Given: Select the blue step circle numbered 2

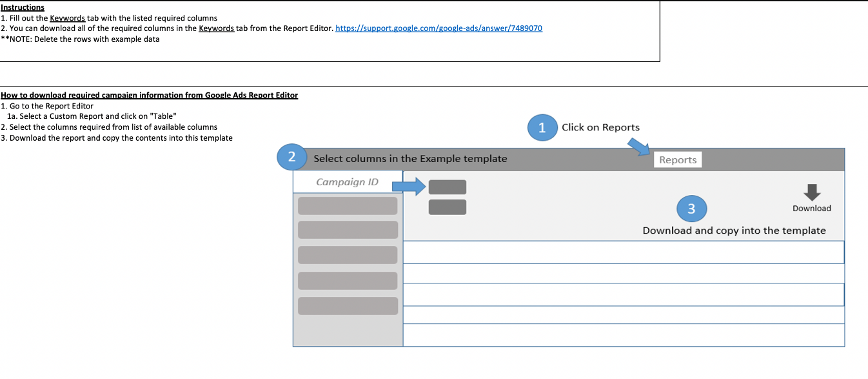Looking at the screenshot, I should click(291, 157).
